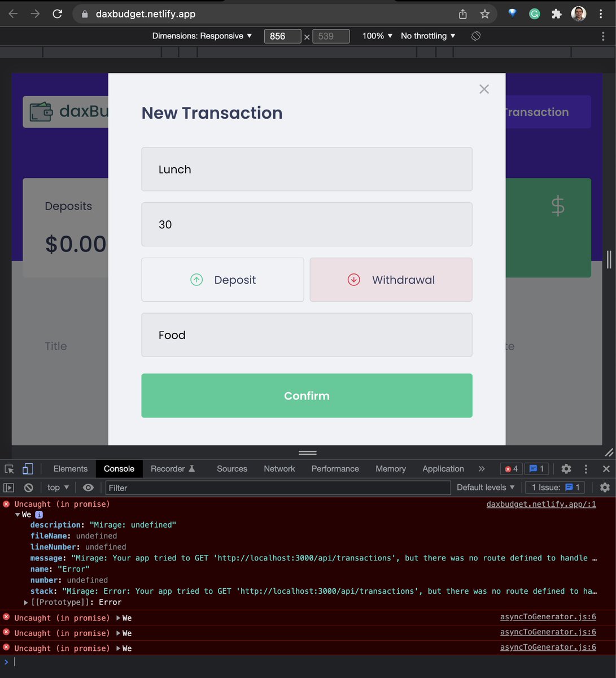Viewport: 616px width, 678px height.
Task: Open the Dimensions: Responsive dropdown
Action: pos(202,36)
